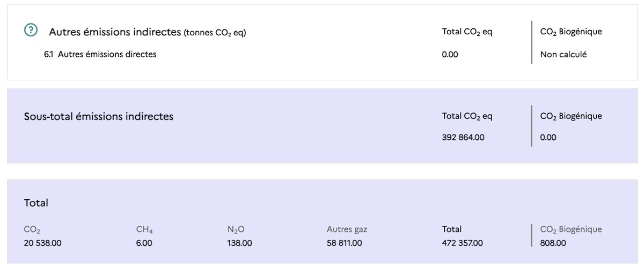The image size is (644, 270).
Task: Click the 0.00 value for row 6.1
Action: (x=450, y=54)
